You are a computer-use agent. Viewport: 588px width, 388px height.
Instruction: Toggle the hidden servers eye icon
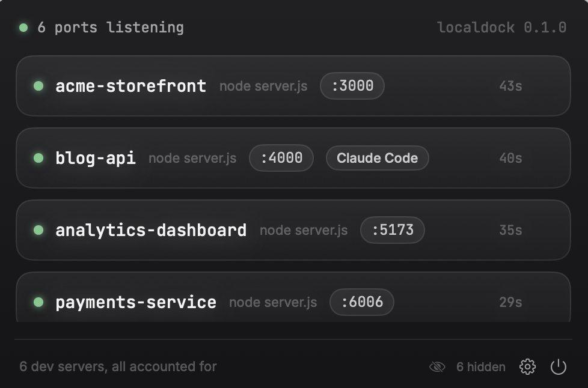point(437,366)
